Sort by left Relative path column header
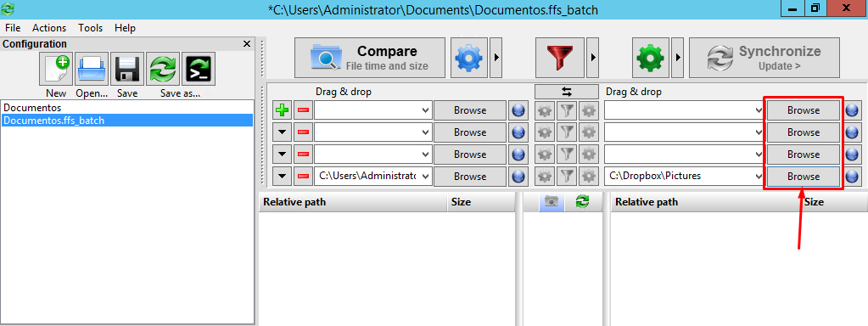The height and width of the screenshot is (326, 868). [353, 202]
